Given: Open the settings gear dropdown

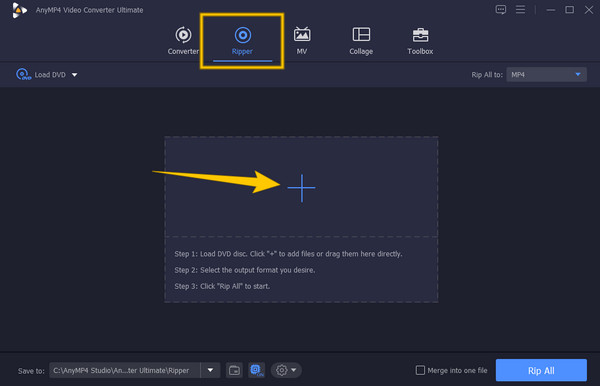Looking at the screenshot, I should coord(286,370).
